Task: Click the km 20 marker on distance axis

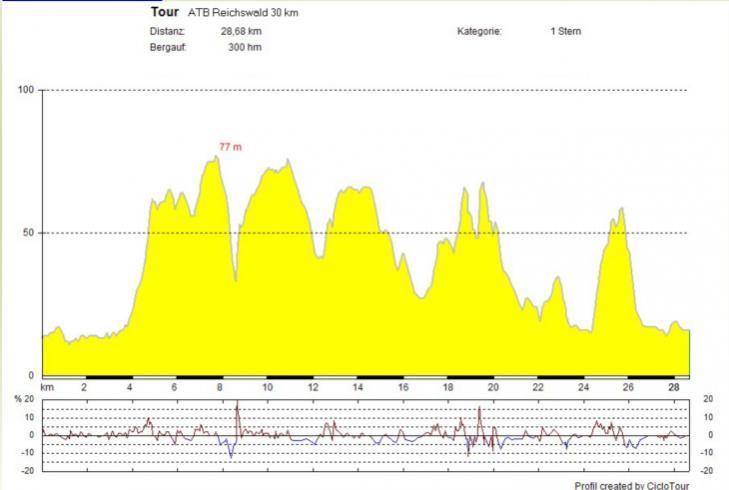Action: tap(492, 386)
